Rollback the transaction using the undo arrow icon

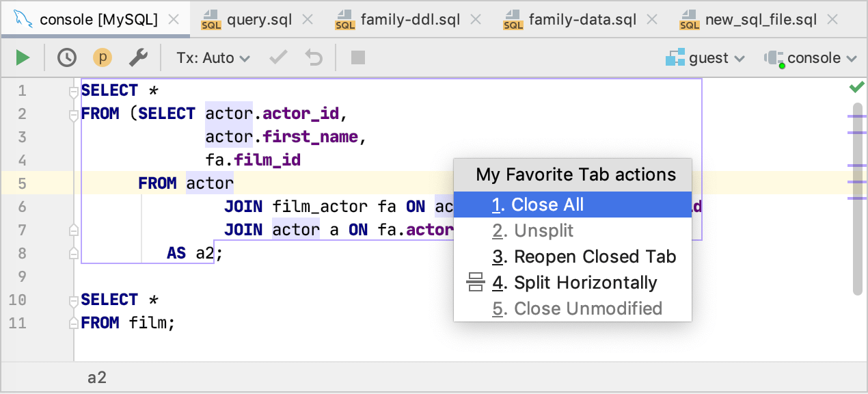313,57
